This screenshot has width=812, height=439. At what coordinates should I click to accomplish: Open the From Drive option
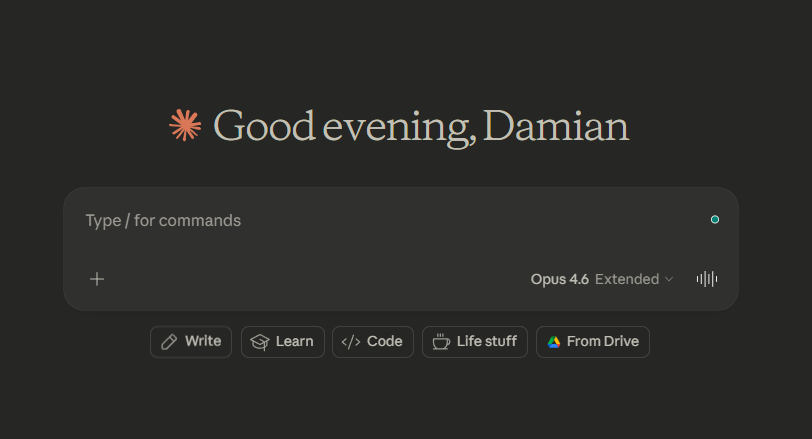[x=593, y=342]
